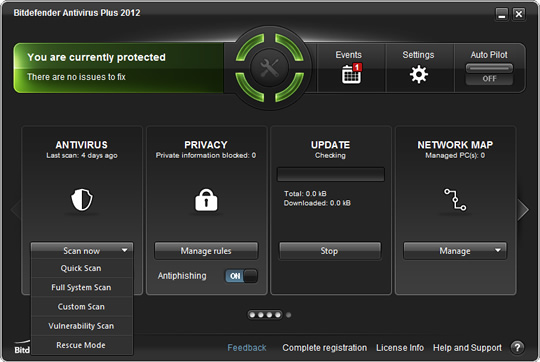
Task: Open the Events calendar icon
Action: (351, 74)
